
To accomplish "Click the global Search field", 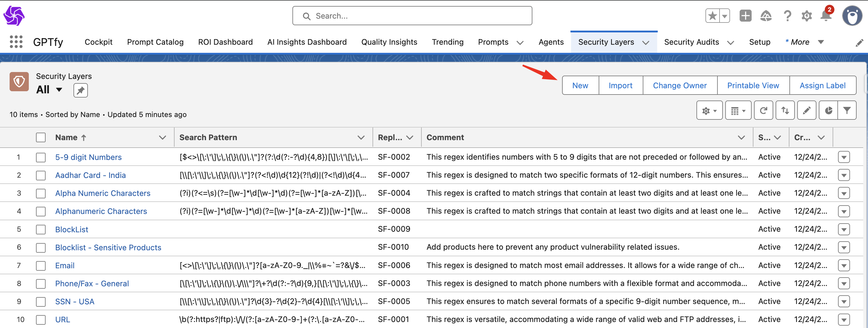I will (x=412, y=16).
